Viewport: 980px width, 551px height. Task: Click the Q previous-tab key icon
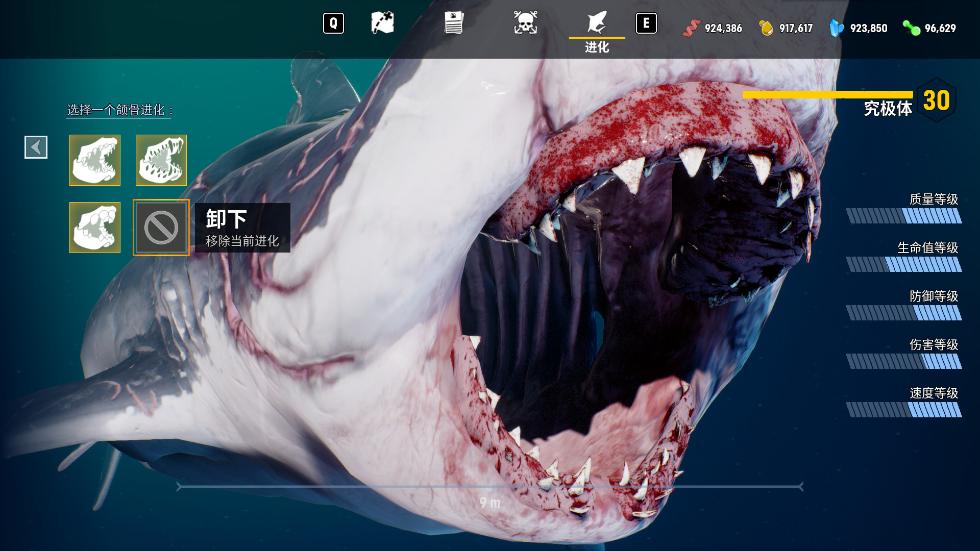[x=333, y=23]
